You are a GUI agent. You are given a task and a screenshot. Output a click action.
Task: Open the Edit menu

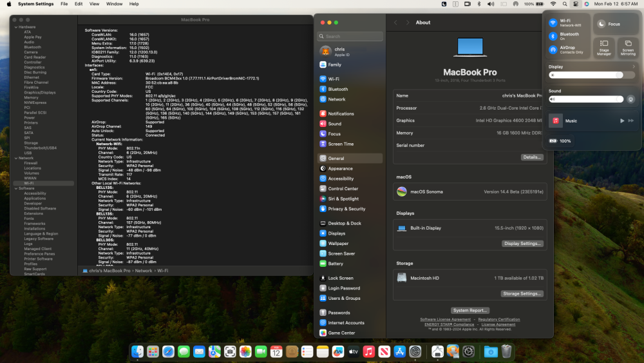(x=79, y=4)
